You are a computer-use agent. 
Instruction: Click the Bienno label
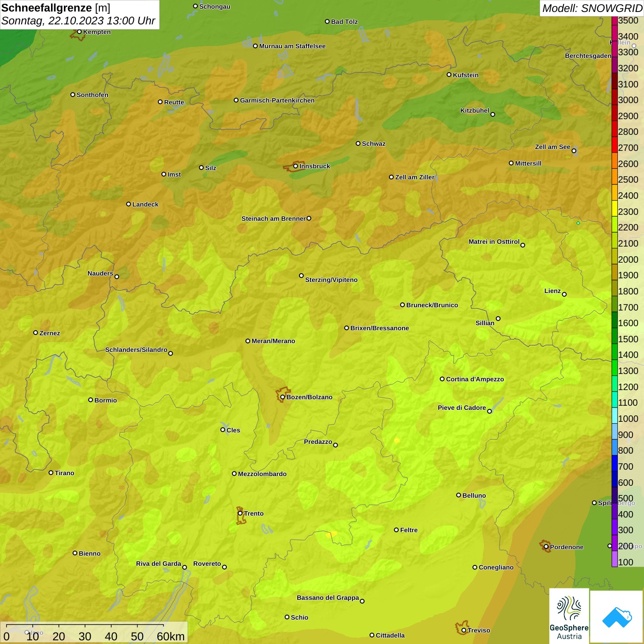(89, 553)
